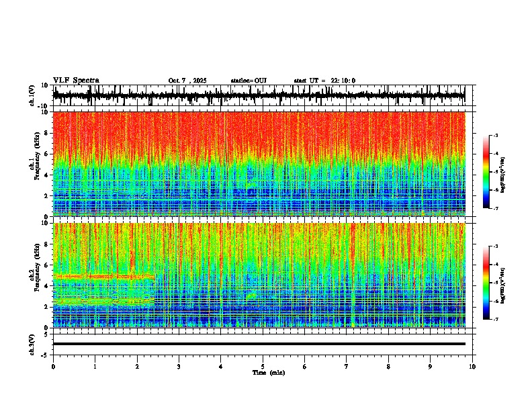
Task: Click the time axis tick label "1"
Action: point(95,367)
